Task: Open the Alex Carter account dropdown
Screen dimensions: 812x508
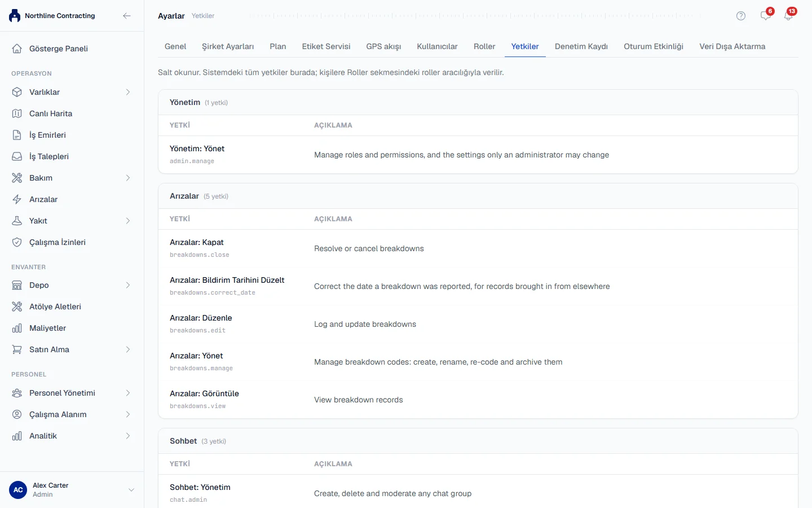Action: point(72,490)
